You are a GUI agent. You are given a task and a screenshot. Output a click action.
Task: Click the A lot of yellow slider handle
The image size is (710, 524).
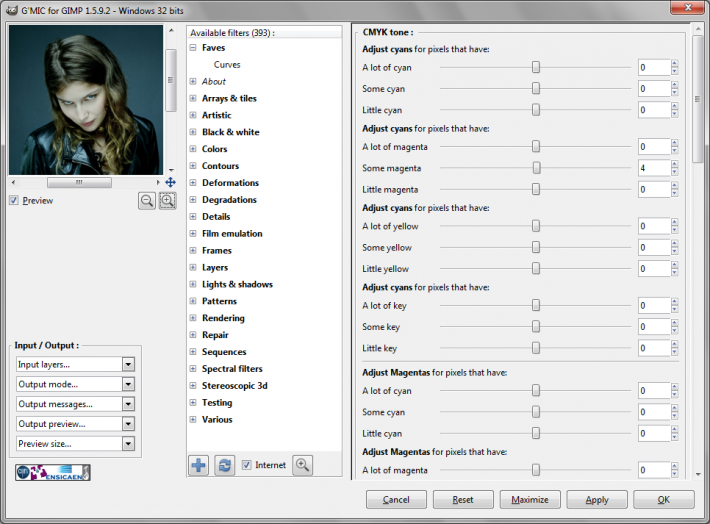point(536,226)
